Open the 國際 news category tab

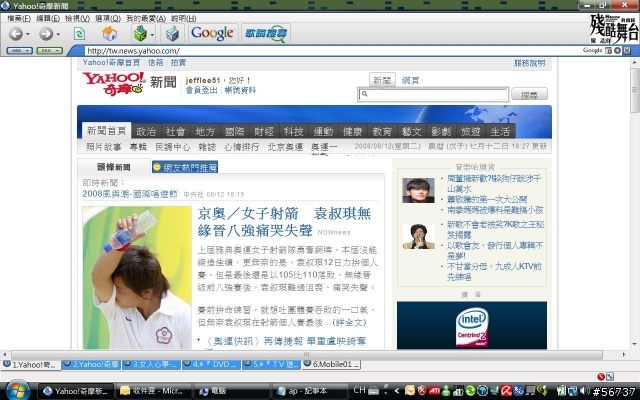tap(234, 131)
